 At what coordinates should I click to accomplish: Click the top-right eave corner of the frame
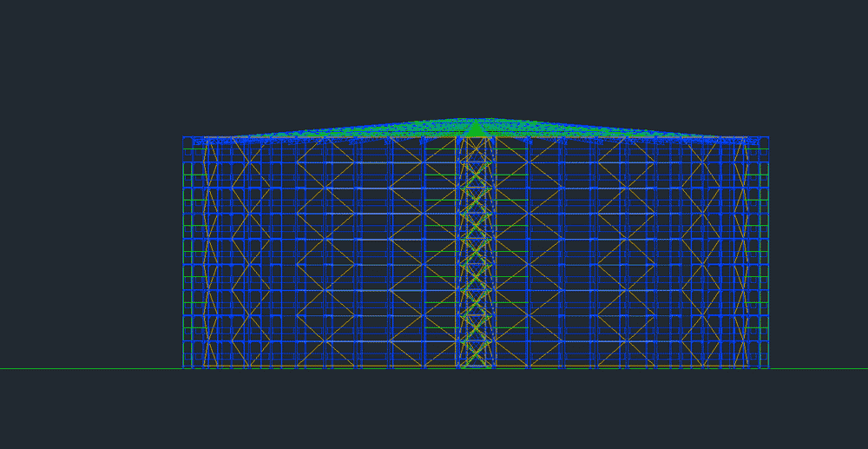[x=768, y=137]
